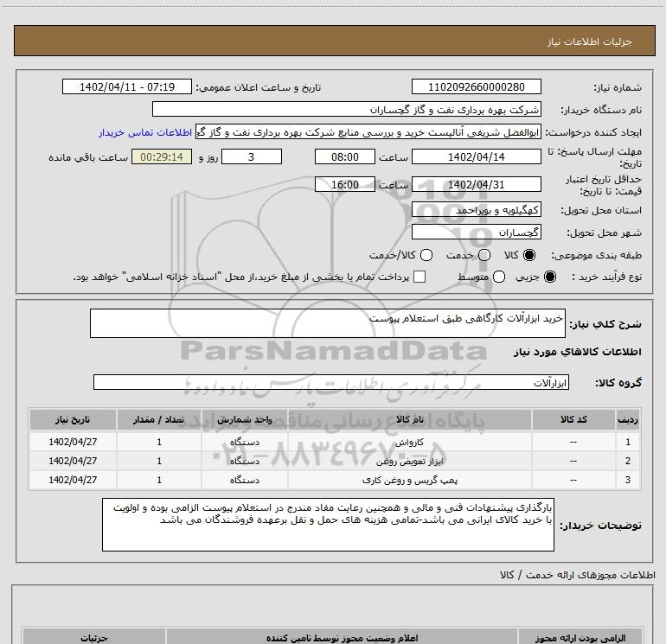Click the price validity date 1402/04/31
The height and width of the screenshot is (644, 666).
point(476,184)
